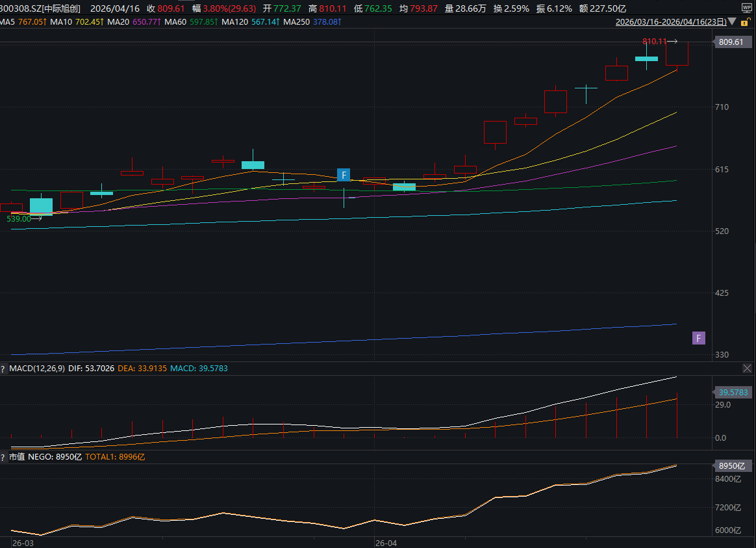The height and width of the screenshot is (548, 756).
Task: Open the date range dropdown triangle
Action: [733, 22]
